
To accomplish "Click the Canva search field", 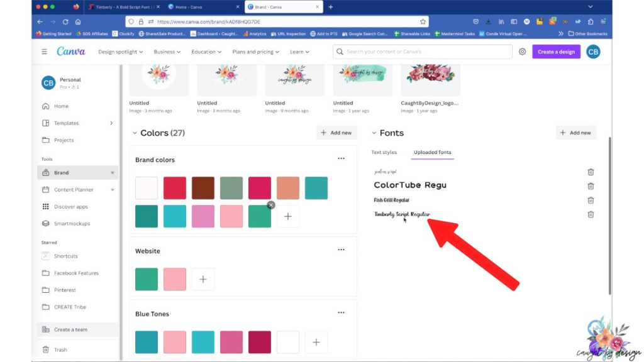I will point(422,52).
